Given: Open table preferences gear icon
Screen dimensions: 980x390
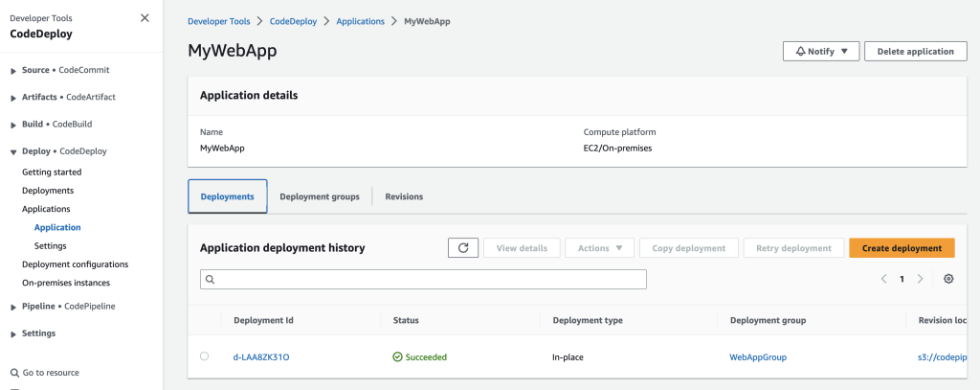Looking at the screenshot, I should [x=948, y=279].
